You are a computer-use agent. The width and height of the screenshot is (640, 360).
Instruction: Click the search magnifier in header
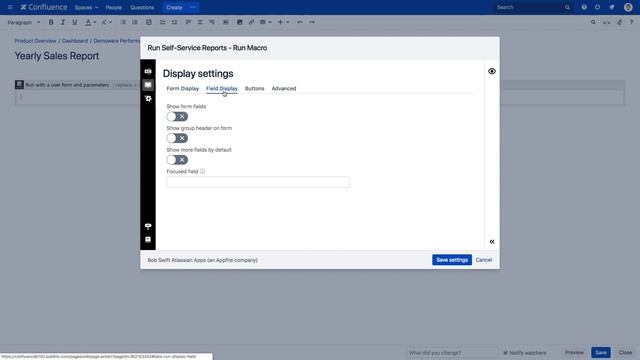tap(567, 7)
